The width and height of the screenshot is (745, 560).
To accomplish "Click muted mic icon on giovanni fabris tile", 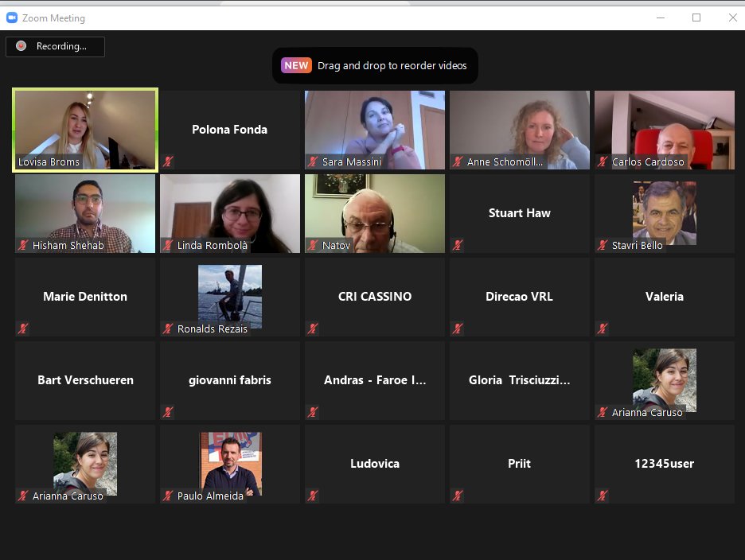I will pyautogui.click(x=168, y=412).
